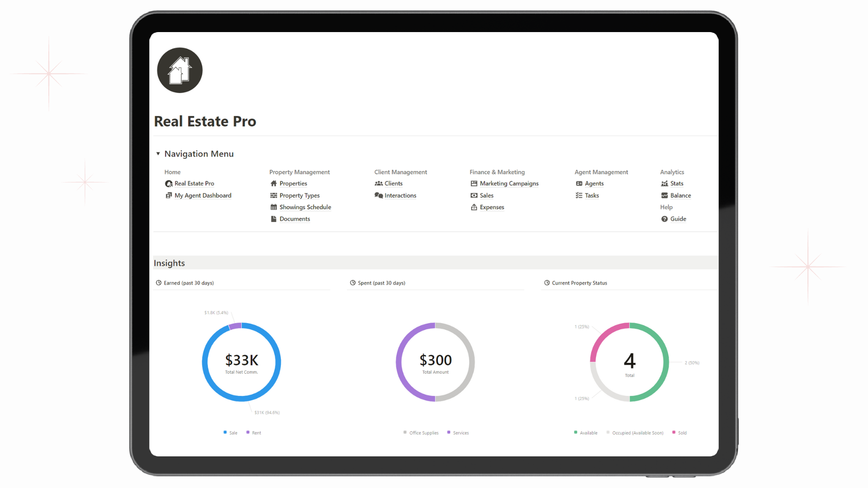Expand the Finance & Marketing section
The width and height of the screenshot is (868, 488).
[x=496, y=172]
